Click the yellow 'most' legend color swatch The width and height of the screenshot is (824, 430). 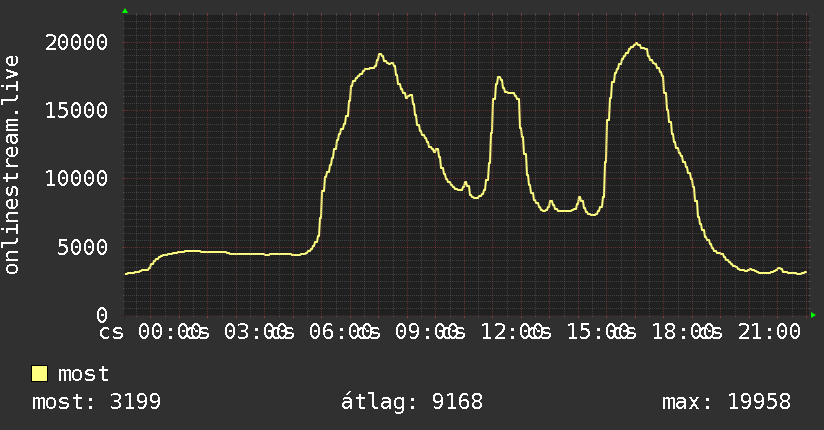tap(39, 374)
